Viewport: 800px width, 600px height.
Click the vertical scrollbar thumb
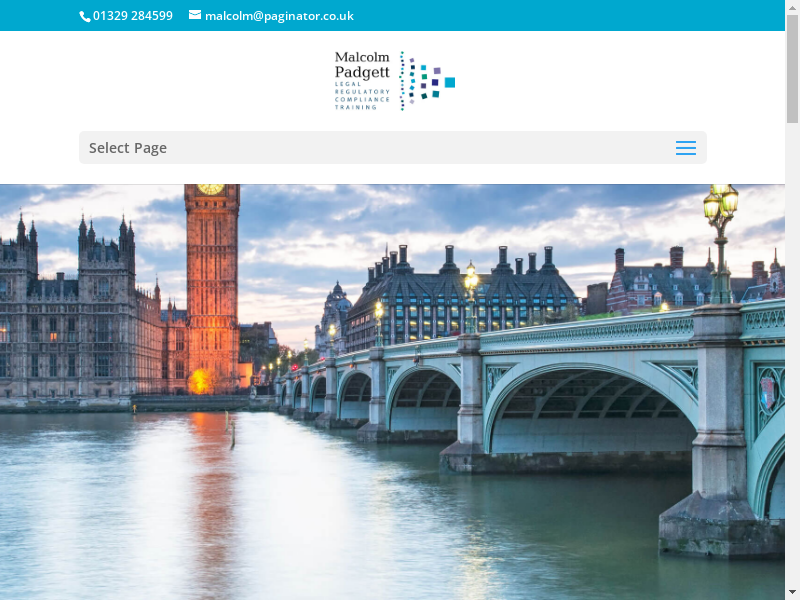click(792, 70)
